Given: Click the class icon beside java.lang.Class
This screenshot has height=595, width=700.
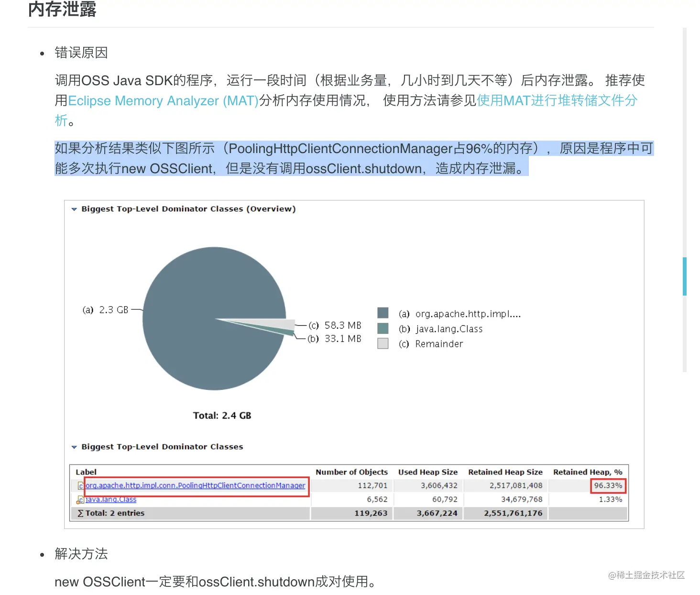Looking at the screenshot, I should tap(80, 500).
